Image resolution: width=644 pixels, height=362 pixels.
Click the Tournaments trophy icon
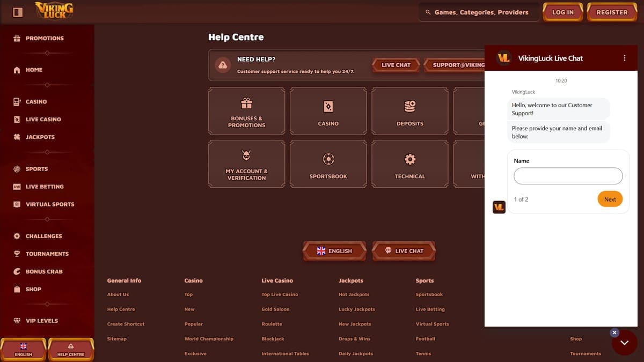(x=17, y=254)
